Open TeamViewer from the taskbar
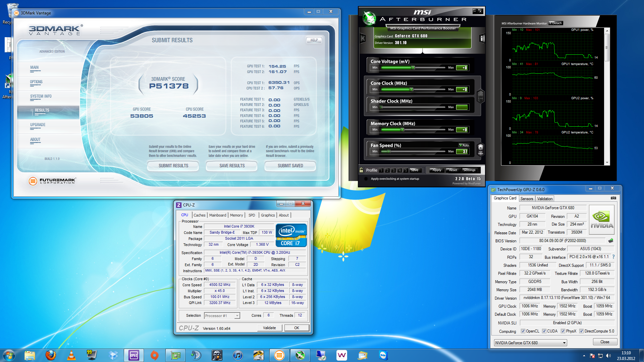644x362 pixels. [383, 355]
